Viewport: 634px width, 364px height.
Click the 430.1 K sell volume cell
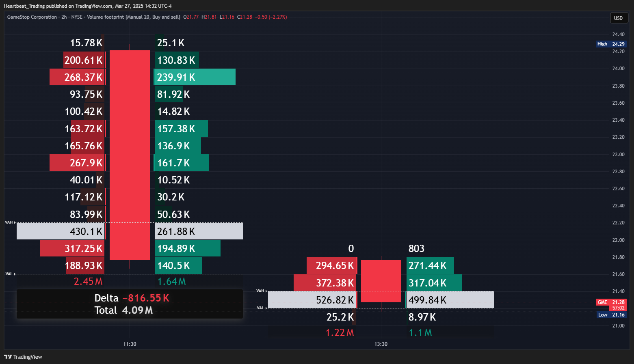click(x=61, y=231)
